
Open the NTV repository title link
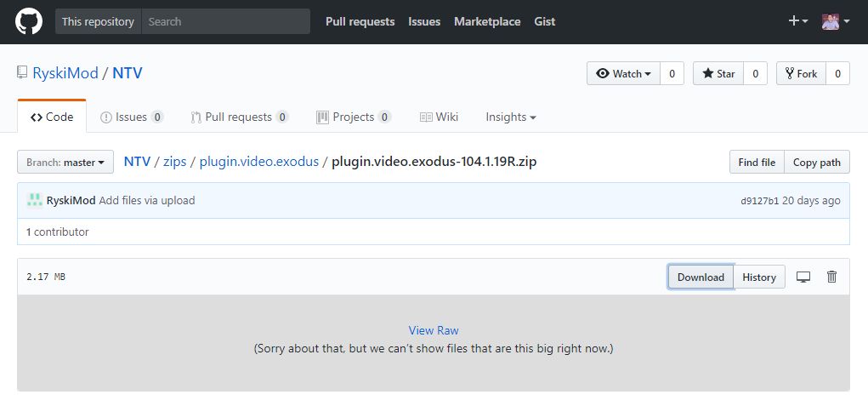click(x=128, y=73)
